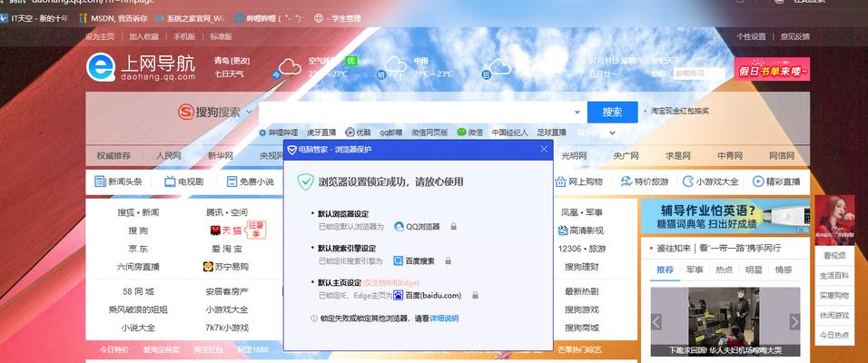Click the 上网导航 logo icon
This screenshot has width=868, height=363.
(x=101, y=67)
